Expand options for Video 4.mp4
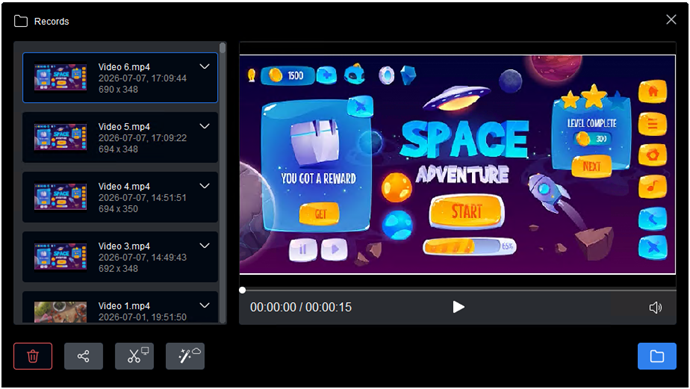This screenshot has width=690, height=389. 205,186
